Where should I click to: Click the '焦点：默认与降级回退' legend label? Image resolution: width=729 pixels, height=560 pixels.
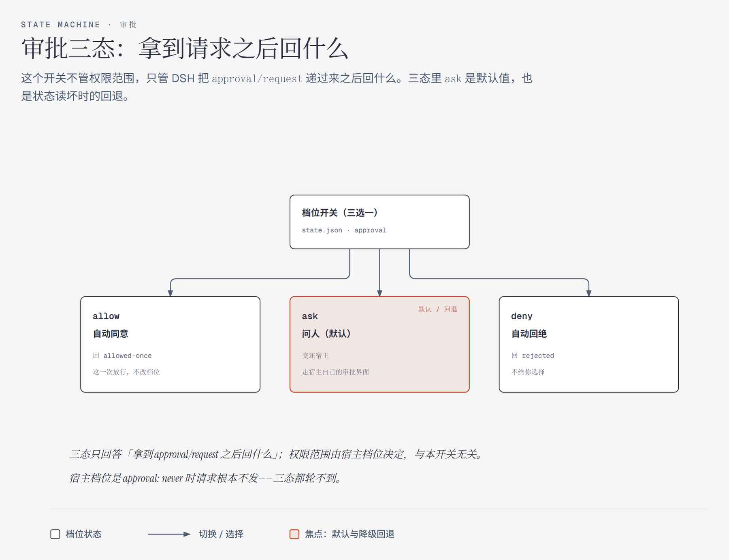[x=350, y=534]
